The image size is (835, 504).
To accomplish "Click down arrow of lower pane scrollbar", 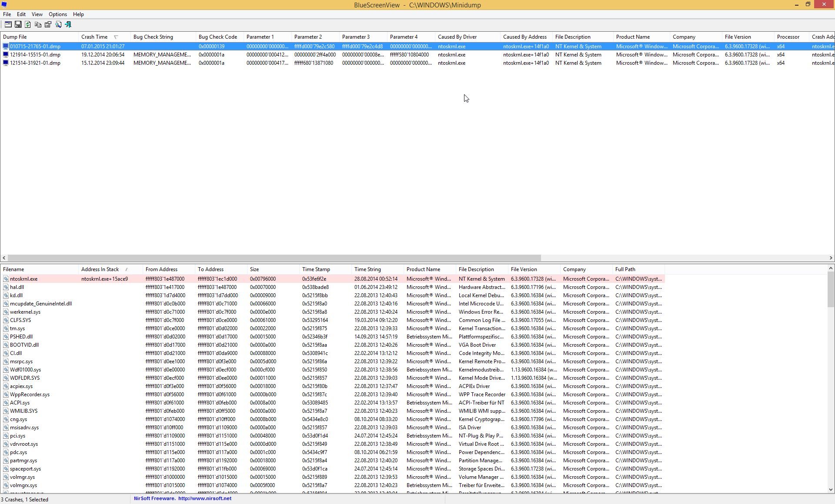I will 831,490.
